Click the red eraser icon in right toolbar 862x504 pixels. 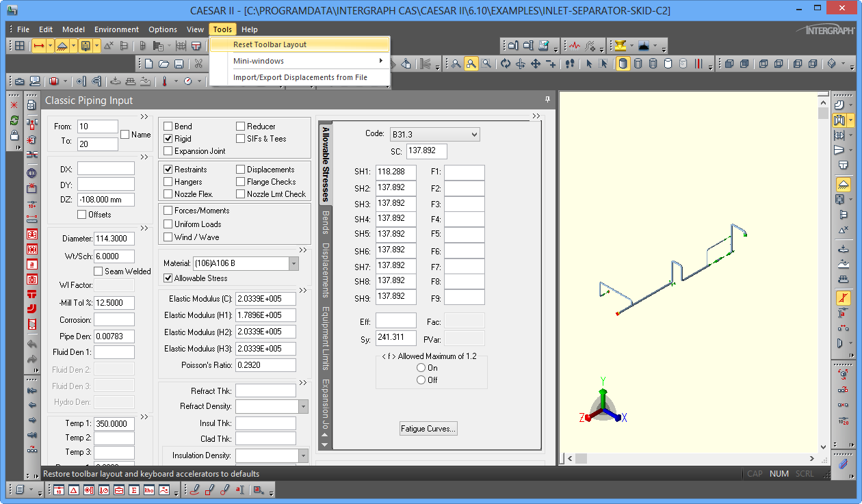pyautogui.click(x=843, y=464)
